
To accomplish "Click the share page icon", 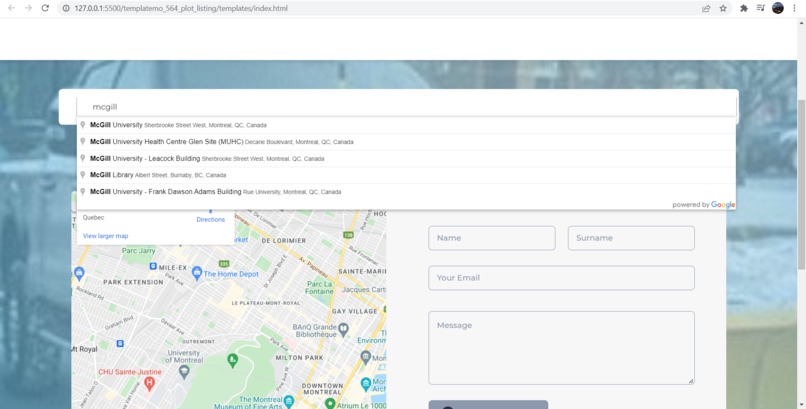I will [706, 8].
